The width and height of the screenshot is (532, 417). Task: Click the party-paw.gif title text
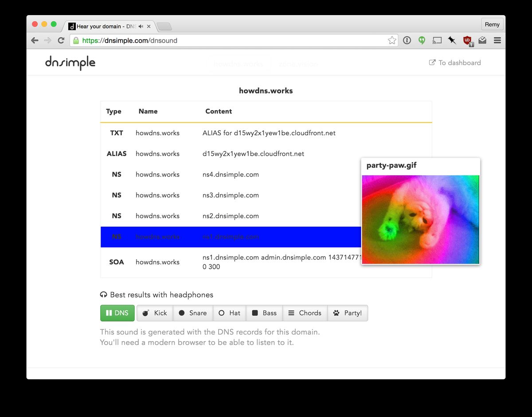[391, 165]
